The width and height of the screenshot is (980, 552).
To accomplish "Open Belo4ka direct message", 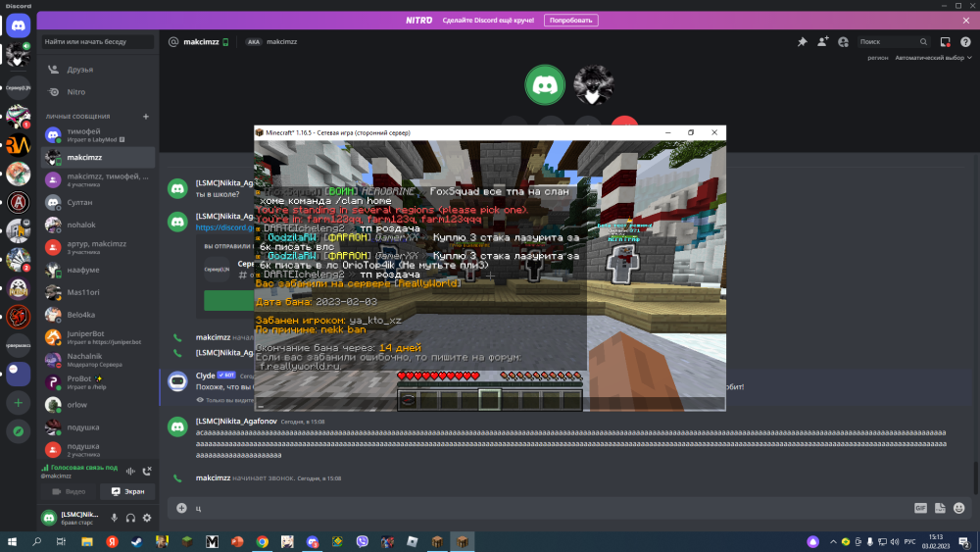I will click(x=97, y=315).
